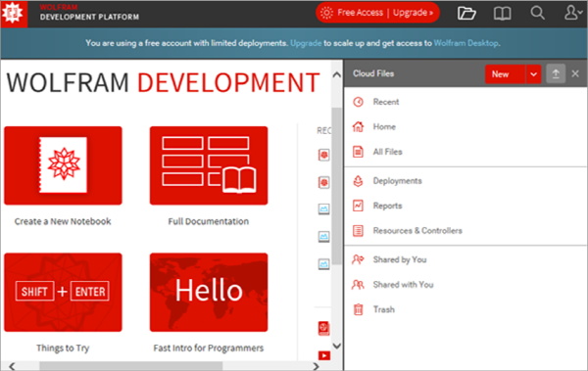Open the first recent notebook file icon
The width and height of the screenshot is (588, 371).
323,155
